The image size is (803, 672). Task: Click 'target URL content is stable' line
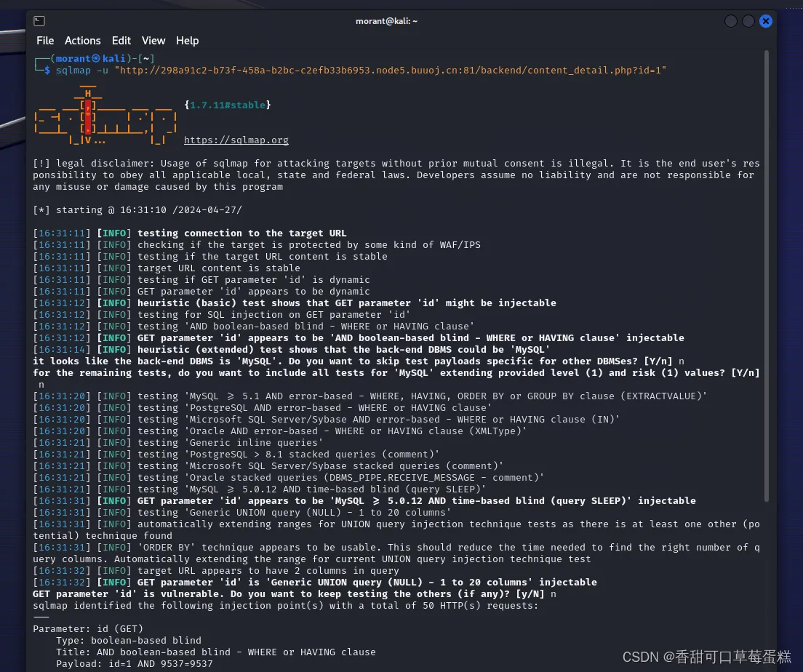(167, 268)
